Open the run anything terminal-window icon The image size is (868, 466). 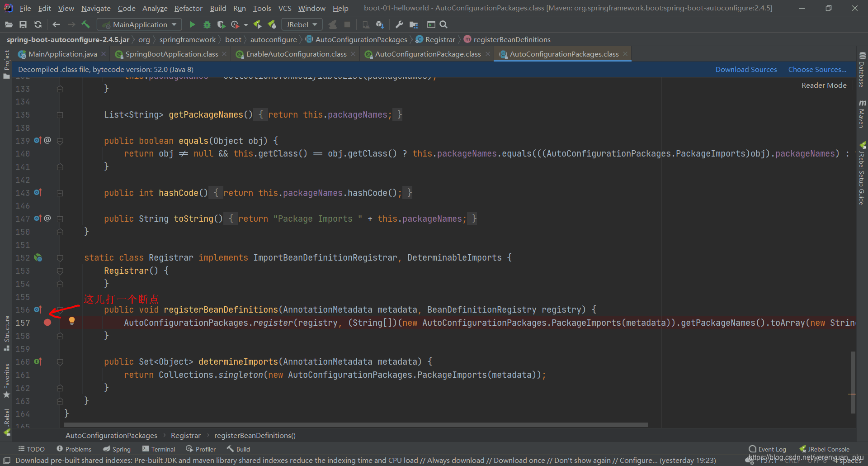[431, 24]
